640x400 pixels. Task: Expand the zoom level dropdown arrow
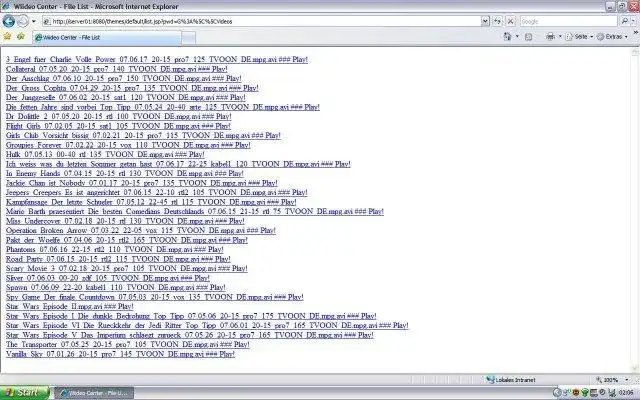pos(627,380)
